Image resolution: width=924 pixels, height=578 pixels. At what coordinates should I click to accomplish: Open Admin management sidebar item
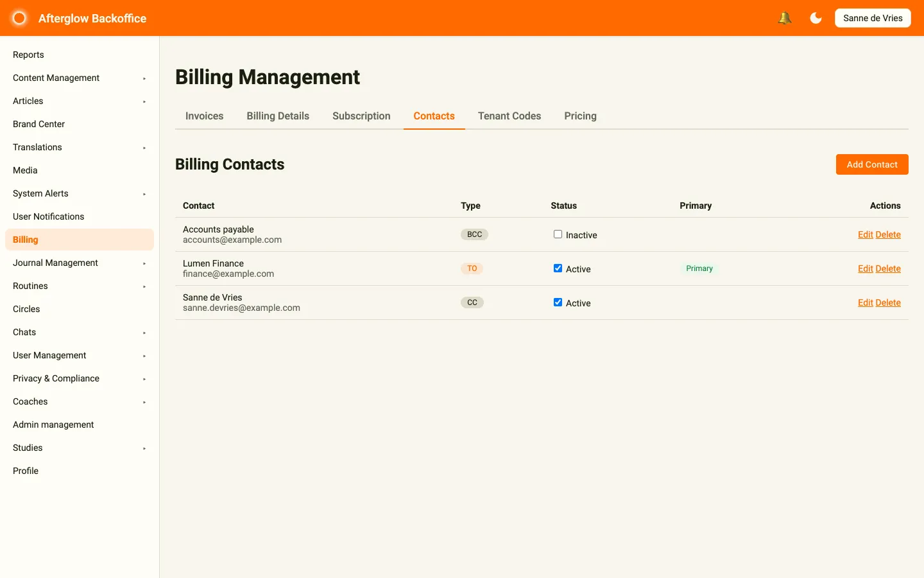[x=80, y=425]
